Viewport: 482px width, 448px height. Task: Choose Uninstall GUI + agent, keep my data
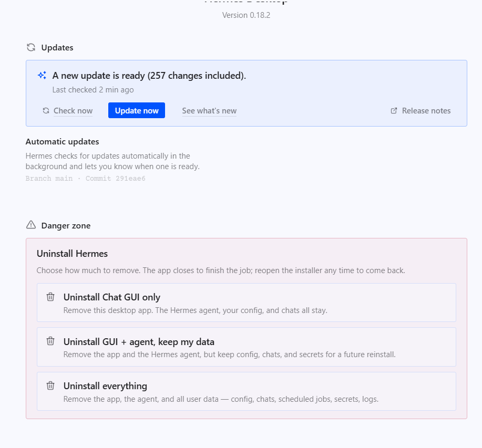[x=246, y=347]
